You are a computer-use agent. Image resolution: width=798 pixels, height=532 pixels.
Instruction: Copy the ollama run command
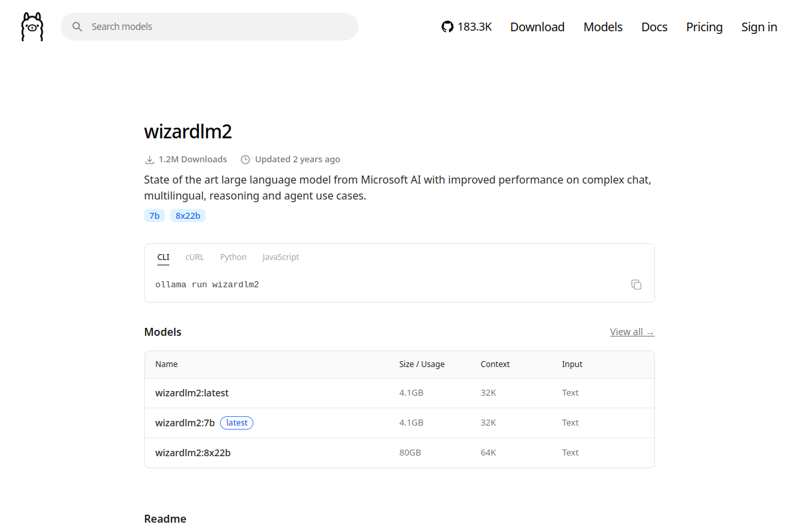point(636,285)
